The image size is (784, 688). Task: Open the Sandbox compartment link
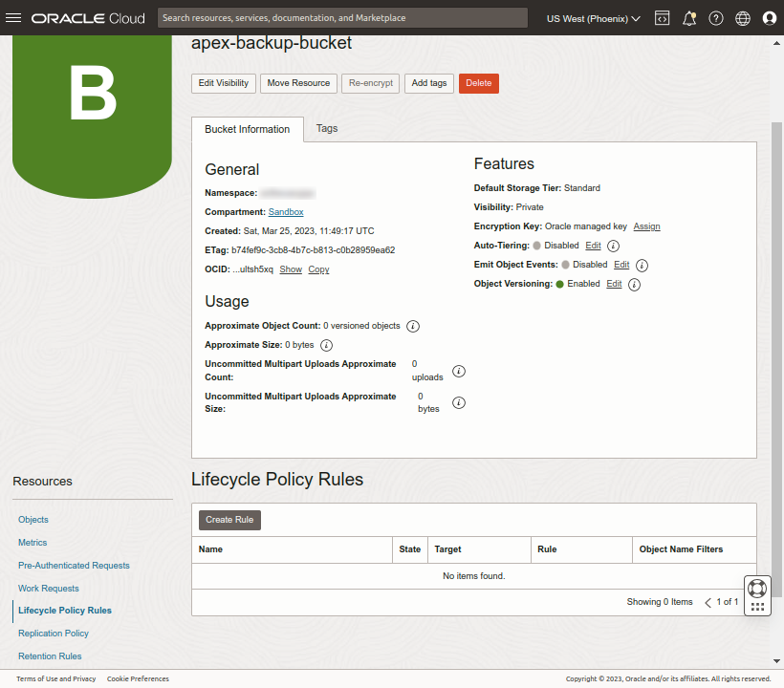286,211
